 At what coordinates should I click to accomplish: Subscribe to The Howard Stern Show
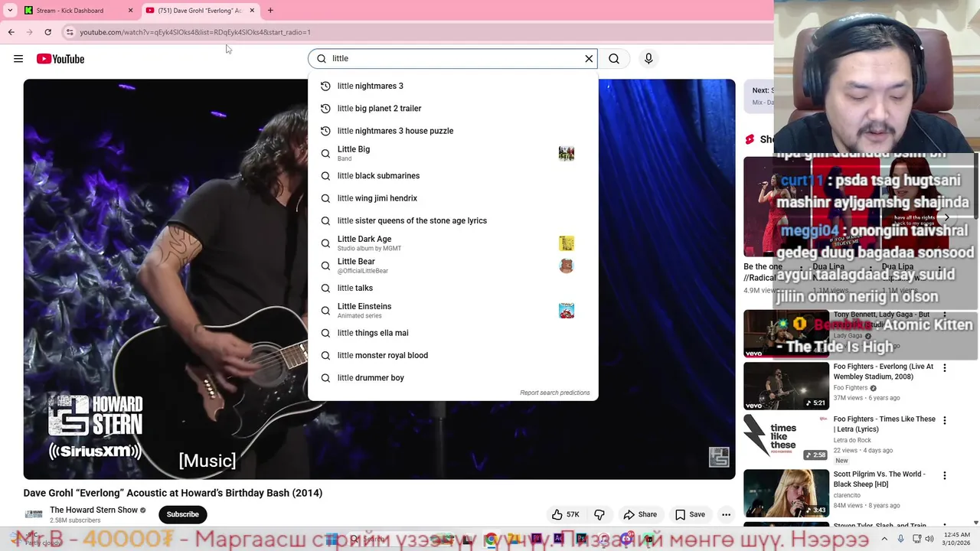coord(182,514)
